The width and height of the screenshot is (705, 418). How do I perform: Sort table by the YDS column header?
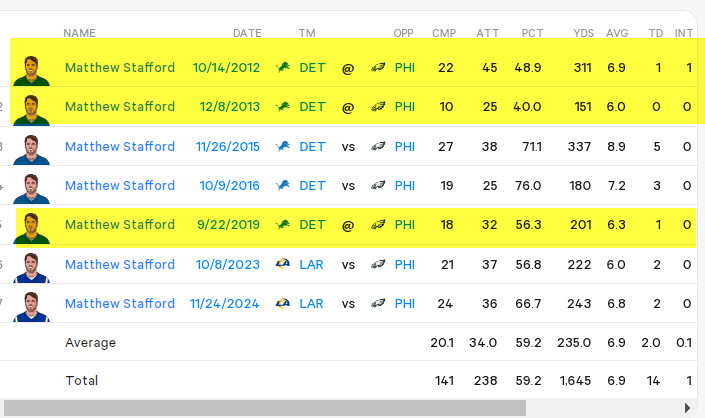(x=583, y=33)
